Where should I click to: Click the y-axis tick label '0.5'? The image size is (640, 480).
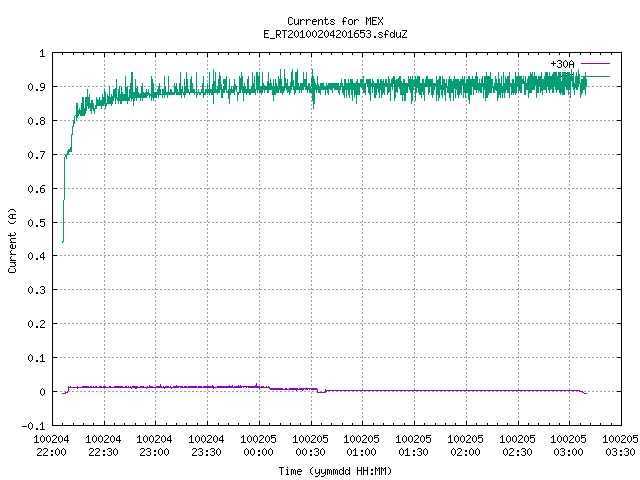(x=36, y=223)
